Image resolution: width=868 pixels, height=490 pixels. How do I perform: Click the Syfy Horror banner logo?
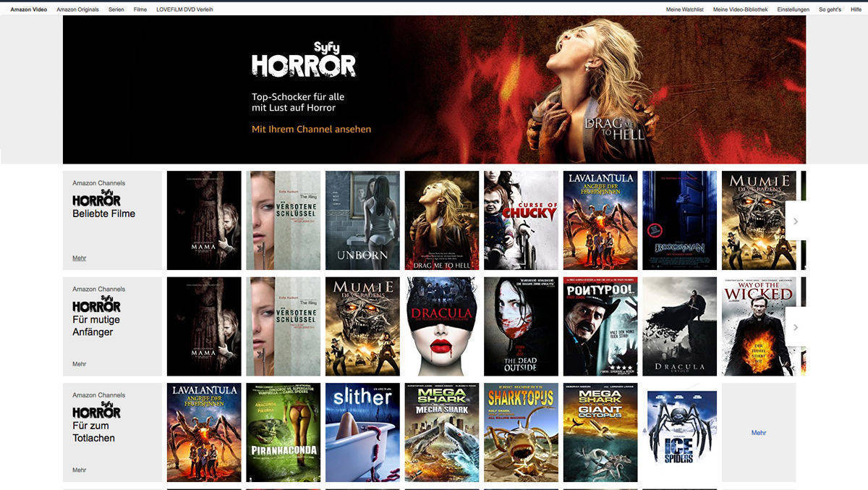(x=303, y=59)
